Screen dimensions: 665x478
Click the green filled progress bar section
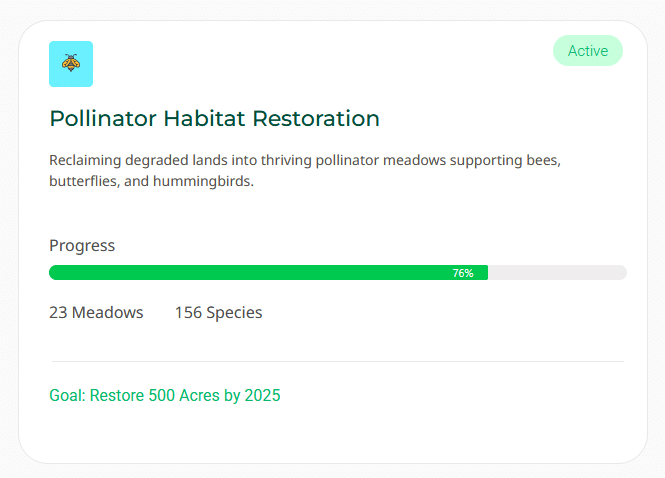click(250, 273)
